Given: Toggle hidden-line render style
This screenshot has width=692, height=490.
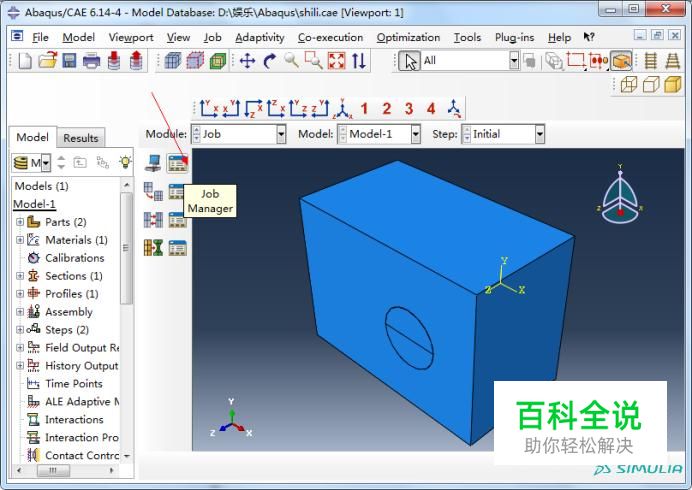Looking at the screenshot, I should [x=651, y=84].
